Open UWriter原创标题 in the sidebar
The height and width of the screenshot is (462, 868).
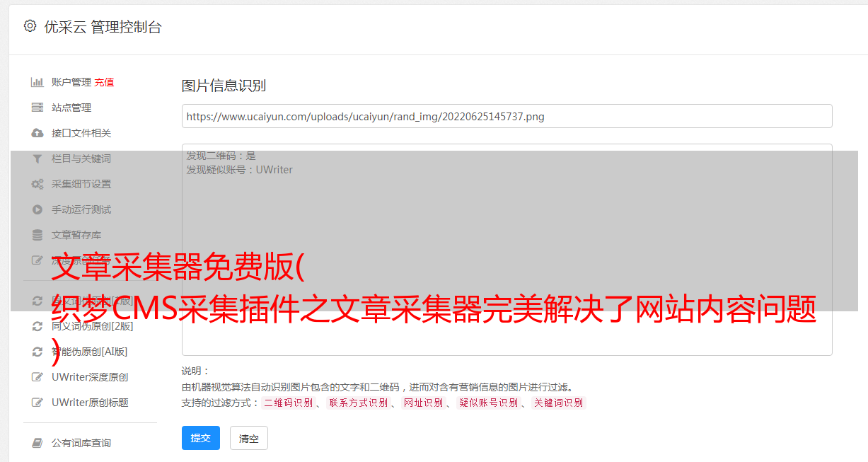90,403
